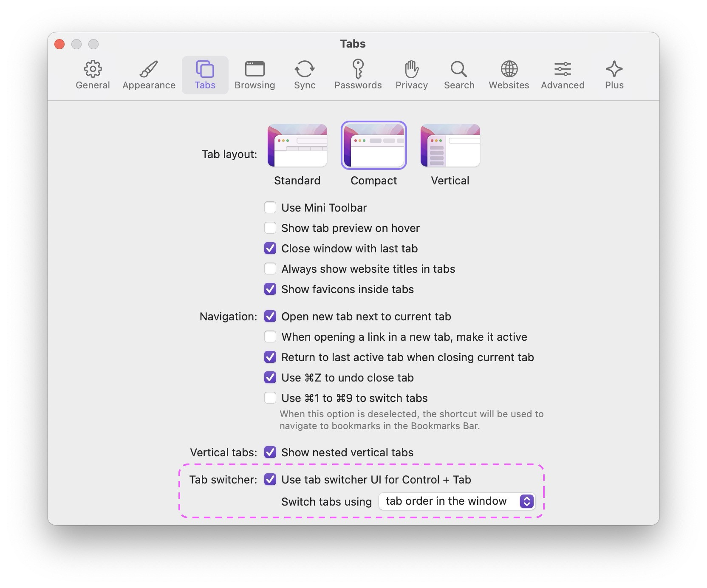Screen dimensions: 707x588
Task: Open Websites settings globe icon
Action: 509,69
